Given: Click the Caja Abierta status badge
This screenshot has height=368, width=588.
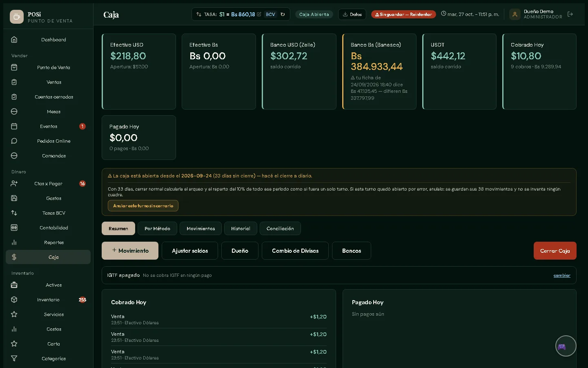Looking at the screenshot, I should [x=314, y=14].
